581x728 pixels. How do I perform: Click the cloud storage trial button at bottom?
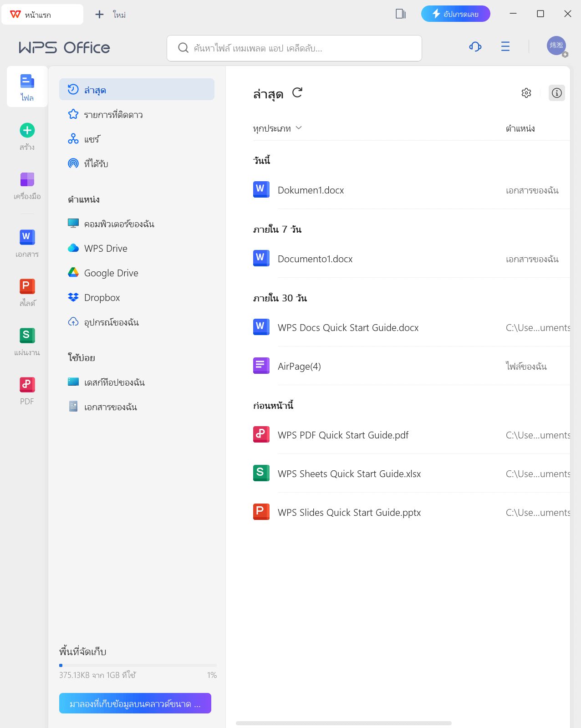(135, 703)
